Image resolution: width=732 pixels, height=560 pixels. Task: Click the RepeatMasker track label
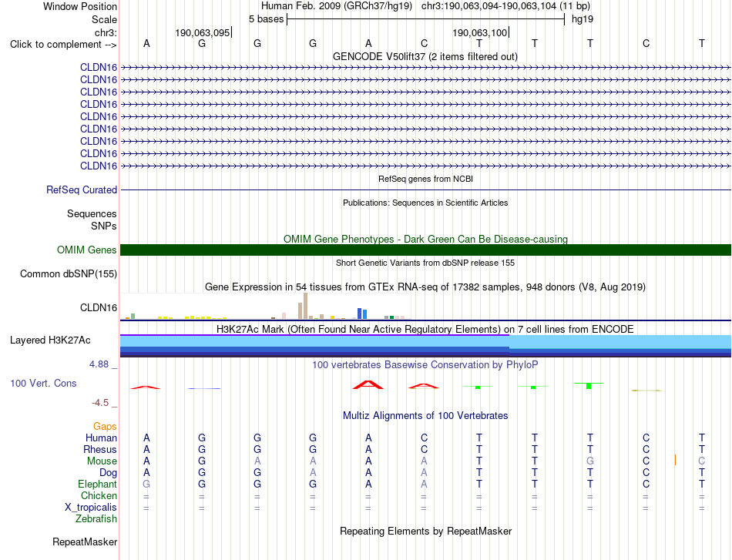pos(85,542)
